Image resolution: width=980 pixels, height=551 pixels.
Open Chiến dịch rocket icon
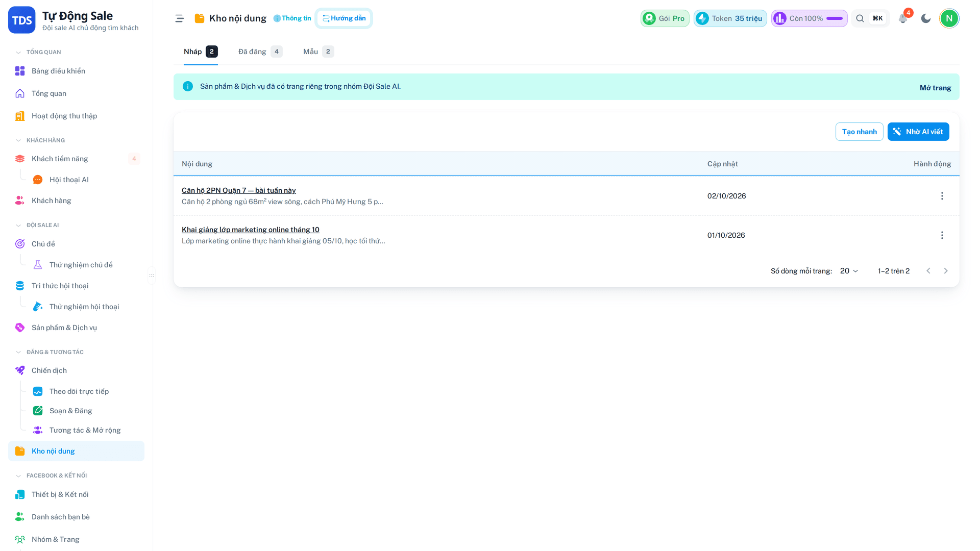(20, 370)
